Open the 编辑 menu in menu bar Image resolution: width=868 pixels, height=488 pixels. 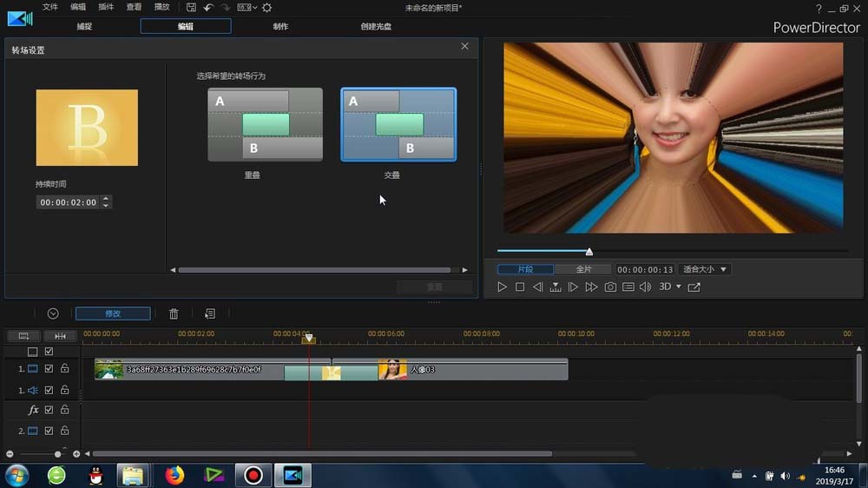pyautogui.click(x=77, y=7)
